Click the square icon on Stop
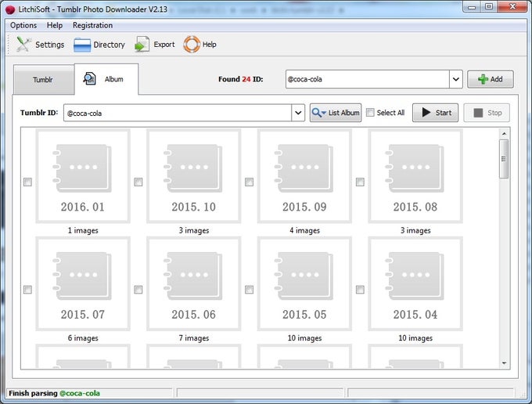532x404 pixels. pyautogui.click(x=478, y=113)
